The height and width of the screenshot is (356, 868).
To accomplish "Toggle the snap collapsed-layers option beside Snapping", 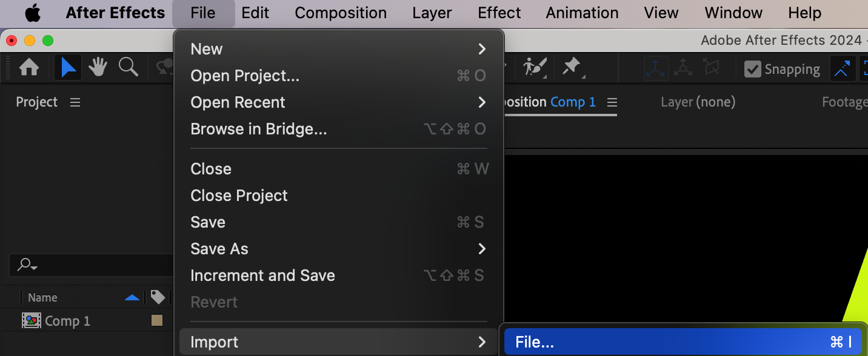I will [841, 69].
